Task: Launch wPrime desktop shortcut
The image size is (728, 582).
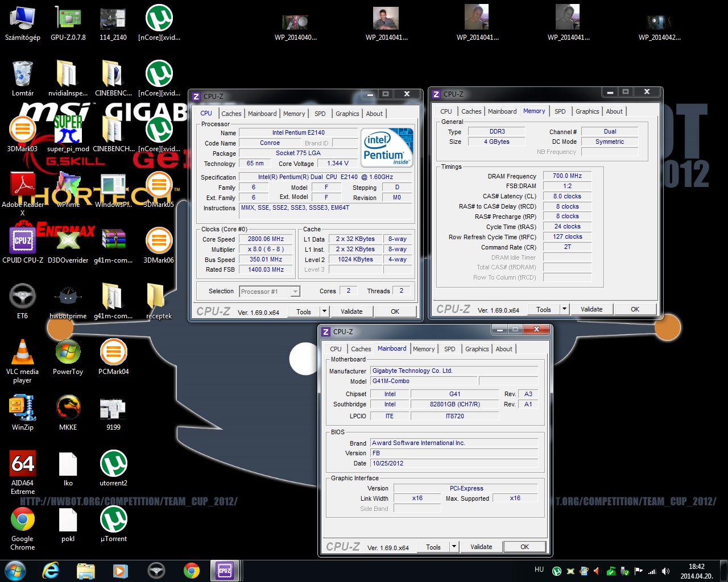Action: coord(68,190)
